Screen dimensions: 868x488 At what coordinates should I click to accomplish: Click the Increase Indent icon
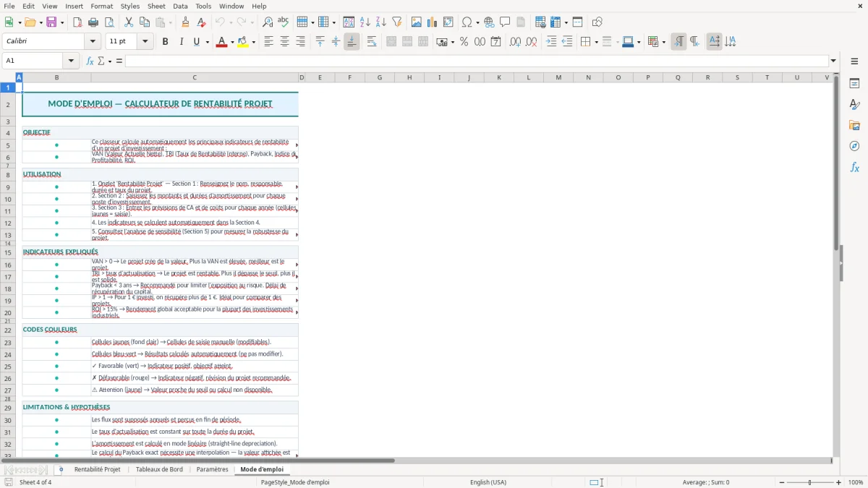[551, 42]
